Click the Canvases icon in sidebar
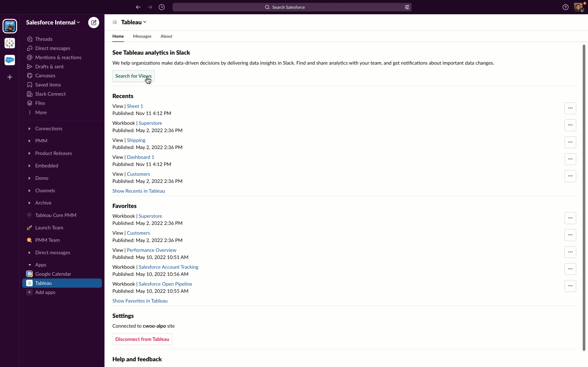588x367 pixels. click(x=30, y=75)
